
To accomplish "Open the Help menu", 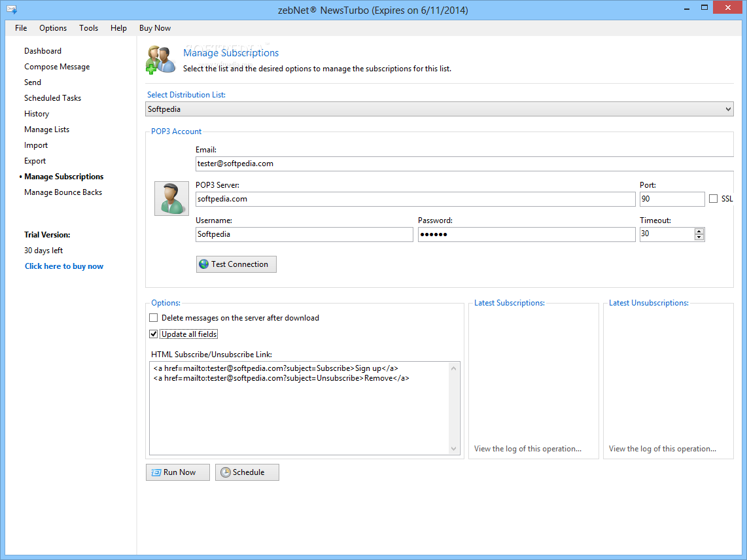I will coord(118,28).
